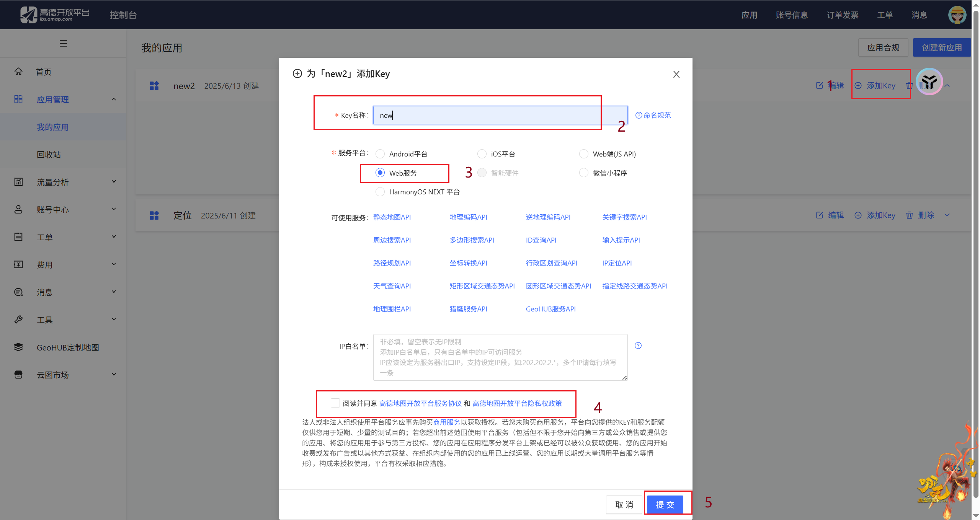Click the GeoHUB定制地图 layers icon

pyautogui.click(x=18, y=347)
